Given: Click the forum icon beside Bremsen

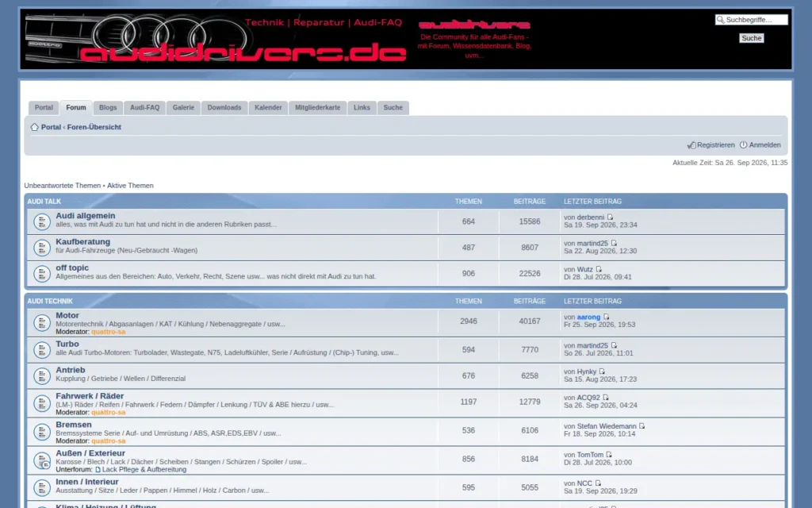Looking at the screenshot, I should (x=42, y=432).
